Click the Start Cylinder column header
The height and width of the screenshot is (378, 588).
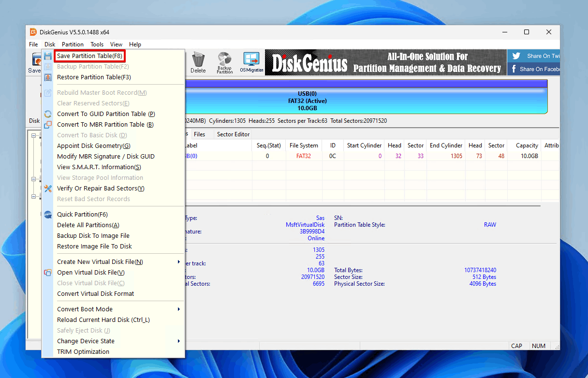point(364,145)
